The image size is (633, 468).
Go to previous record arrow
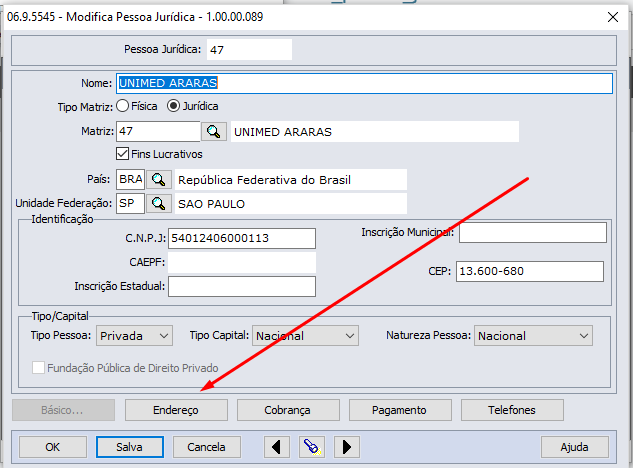277,447
